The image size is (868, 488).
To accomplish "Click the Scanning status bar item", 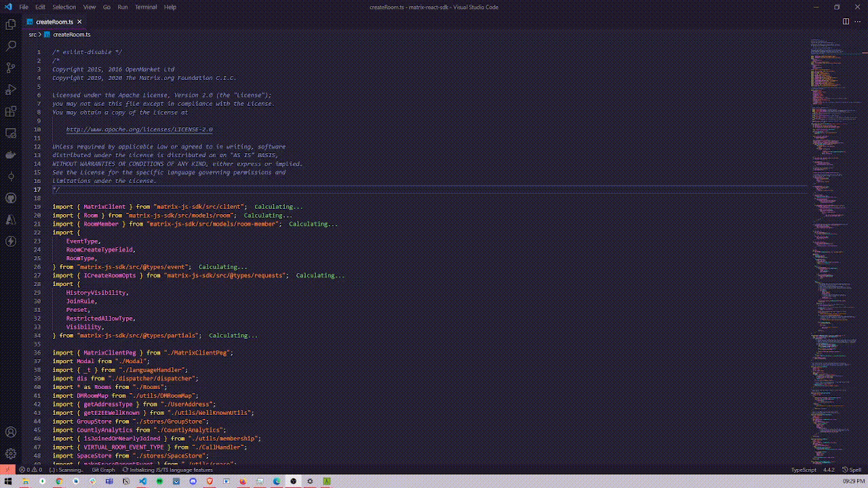I will (67, 470).
